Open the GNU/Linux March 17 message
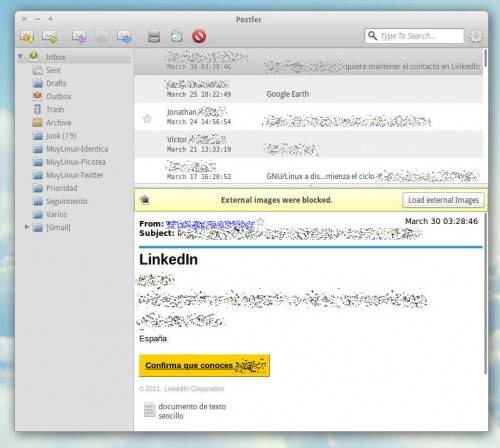Screen dimensions: 500x448 coord(308,171)
